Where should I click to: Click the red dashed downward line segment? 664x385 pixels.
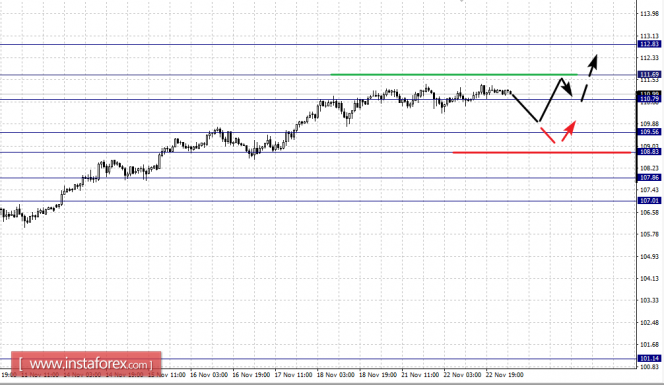click(548, 135)
